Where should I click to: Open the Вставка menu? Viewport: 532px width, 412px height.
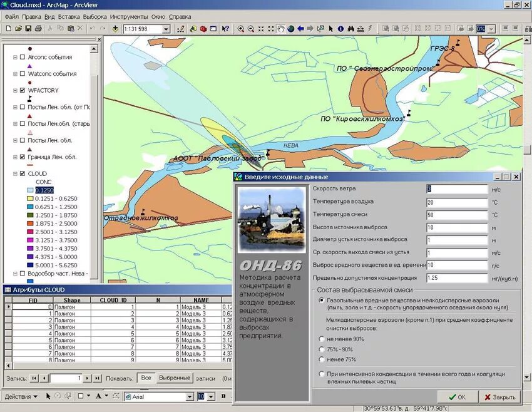pyautogui.click(x=69, y=17)
